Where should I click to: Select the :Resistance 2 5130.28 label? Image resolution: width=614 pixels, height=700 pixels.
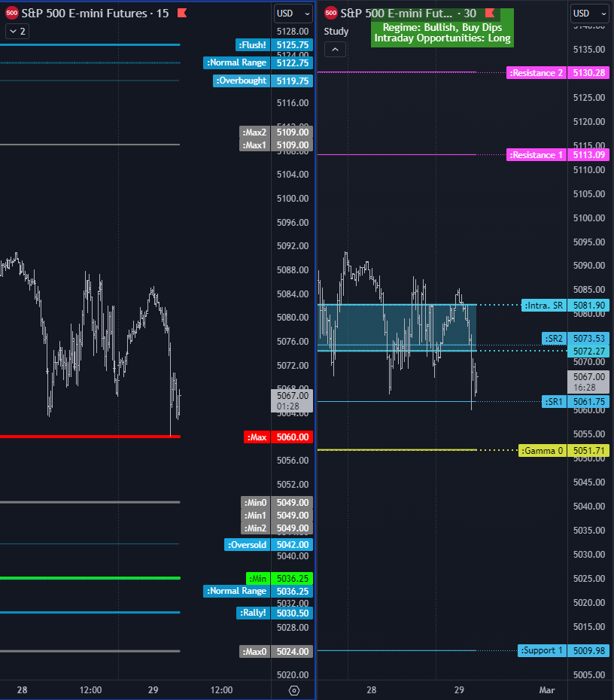[558, 73]
